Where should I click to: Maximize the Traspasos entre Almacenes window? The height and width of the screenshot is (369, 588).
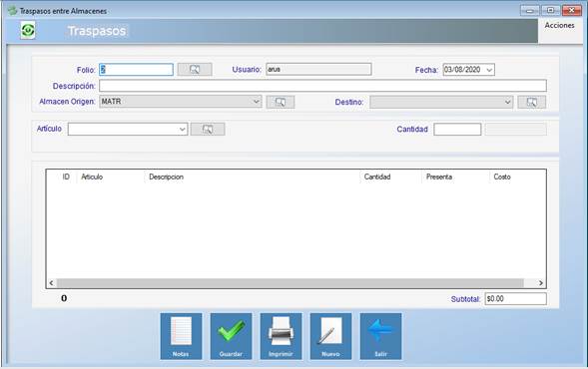(550, 10)
